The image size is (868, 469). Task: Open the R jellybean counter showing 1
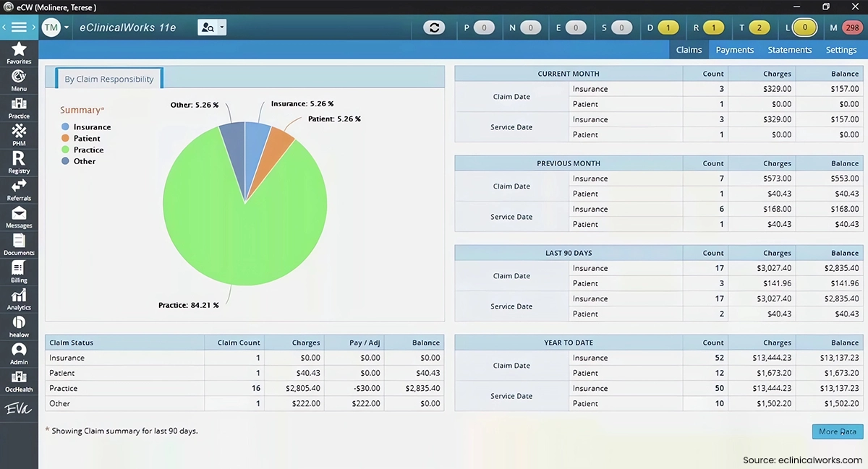713,28
